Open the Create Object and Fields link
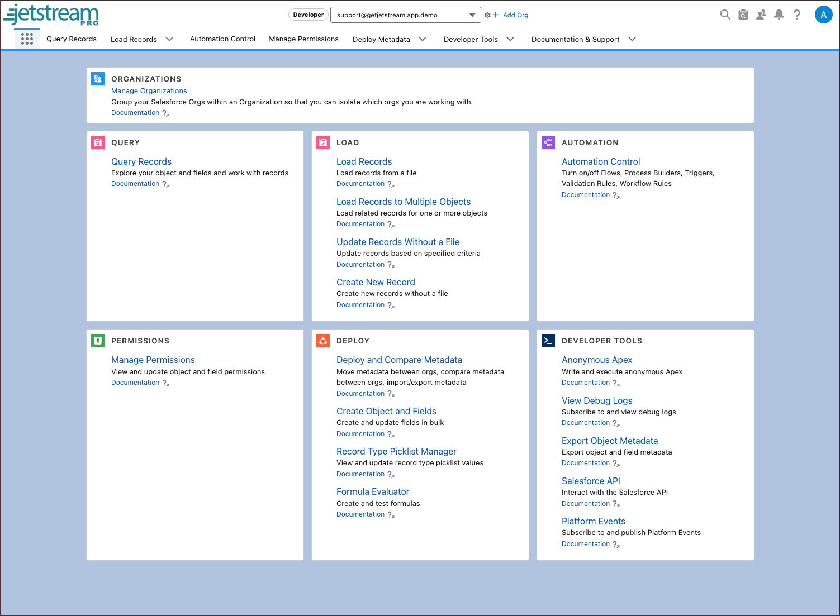This screenshot has height=616, width=840. (386, 411)
